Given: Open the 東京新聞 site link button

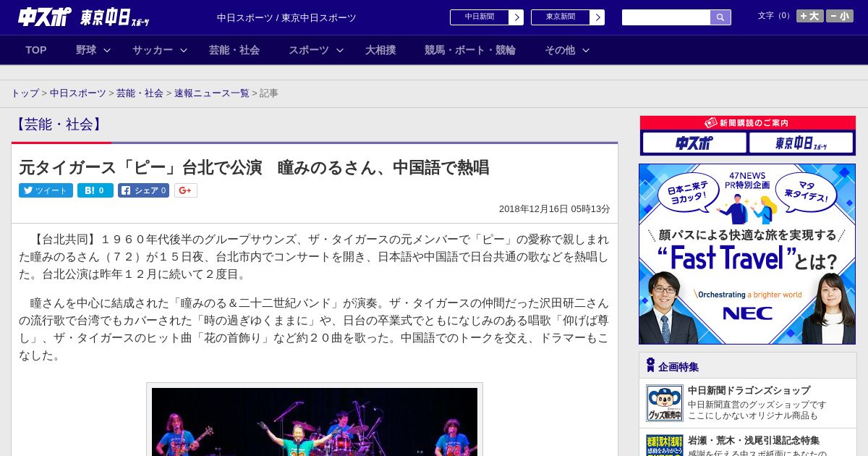Looking at the screenshot, I should tap(561, 17).
